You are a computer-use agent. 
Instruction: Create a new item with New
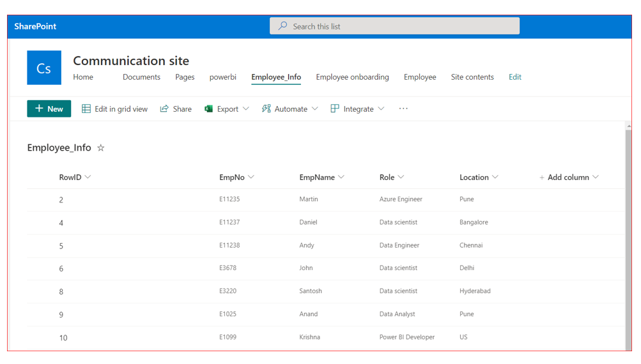pyautogui.click(x=49, y=109)
